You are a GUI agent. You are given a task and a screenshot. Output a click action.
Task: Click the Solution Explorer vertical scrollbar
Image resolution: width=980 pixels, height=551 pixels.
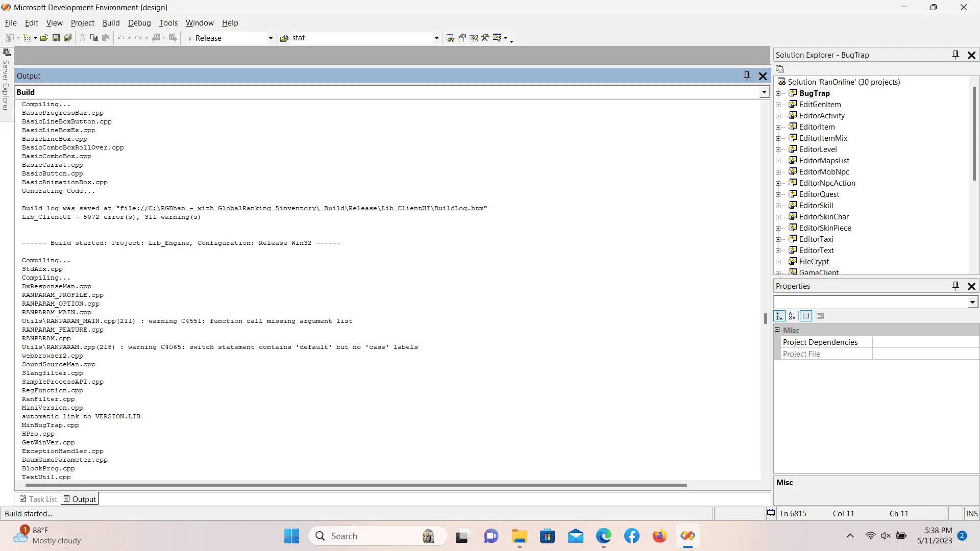click(974, 134)
